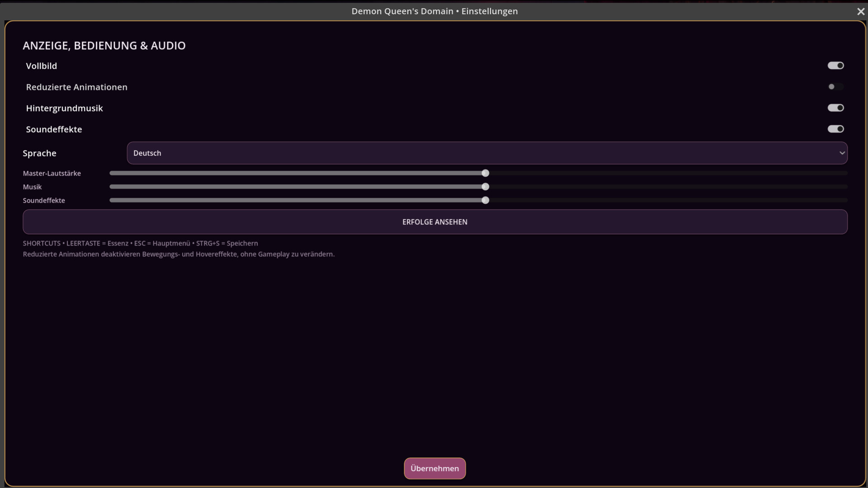Disable the Soundeffekte toggle switch
Image resolution: width=868 pixels, height=488 pixels.
click(x=835, y=129)
